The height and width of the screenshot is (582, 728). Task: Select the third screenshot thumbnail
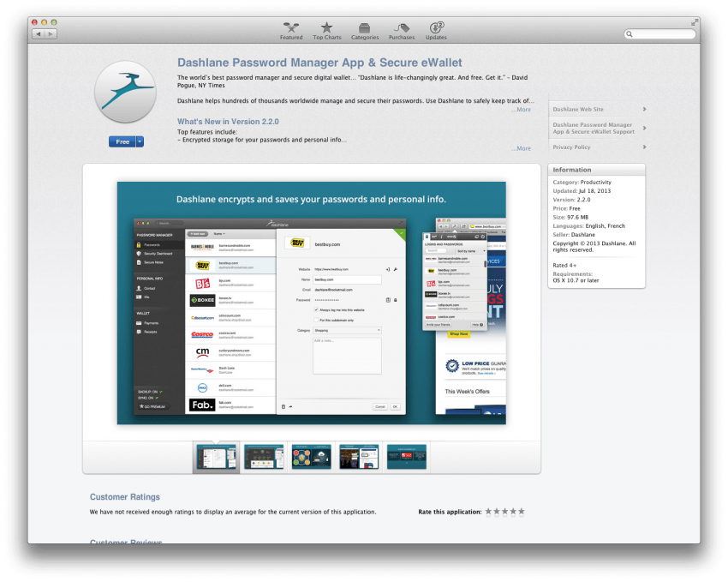coord(311,457)
